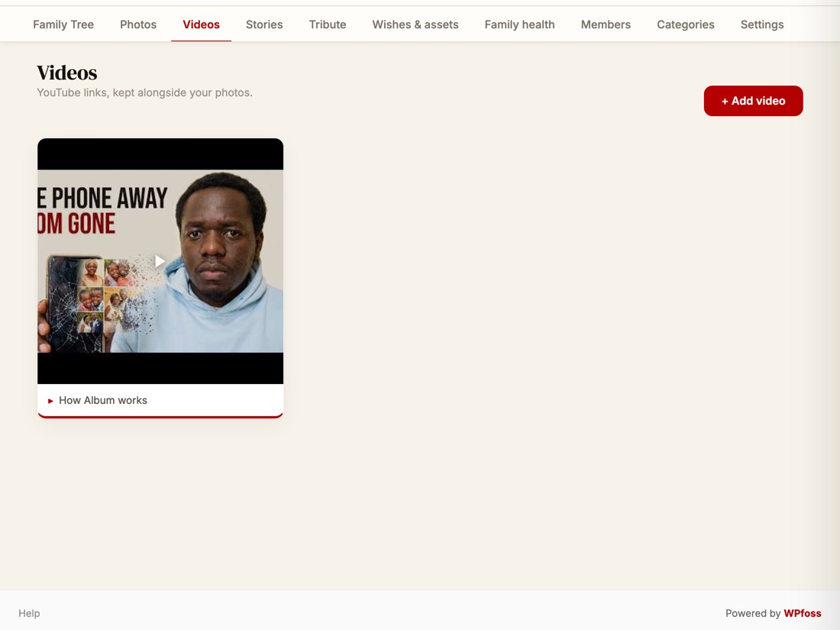Click the Videos page heading
Image resolution: width=840 pixels, height=630 pixels.
coord(67,73)
